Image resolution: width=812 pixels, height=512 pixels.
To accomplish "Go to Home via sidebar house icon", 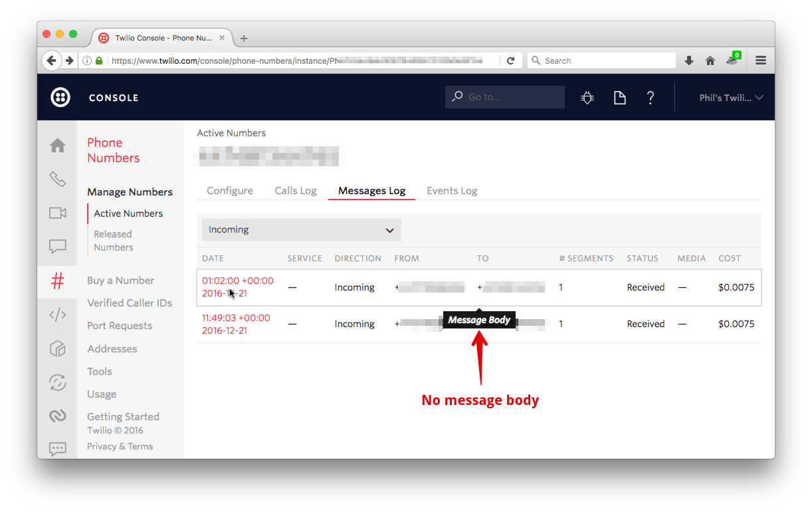I will [58, 145].
